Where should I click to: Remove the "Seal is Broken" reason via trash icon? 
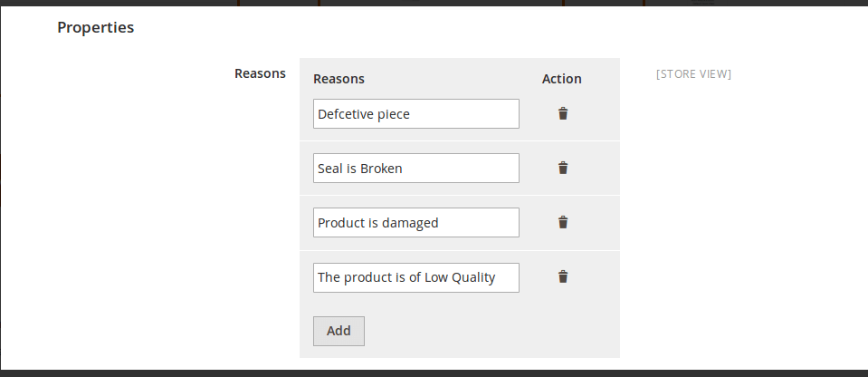coord(562,168)
